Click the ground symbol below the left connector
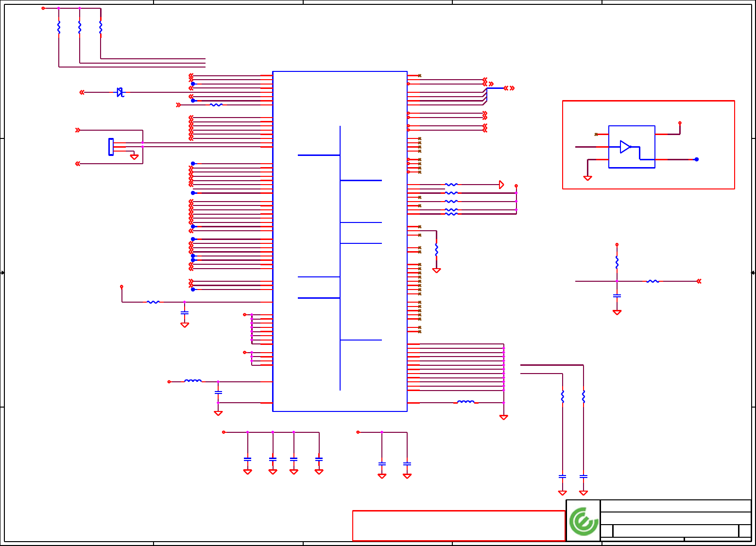 pos(134,157)
